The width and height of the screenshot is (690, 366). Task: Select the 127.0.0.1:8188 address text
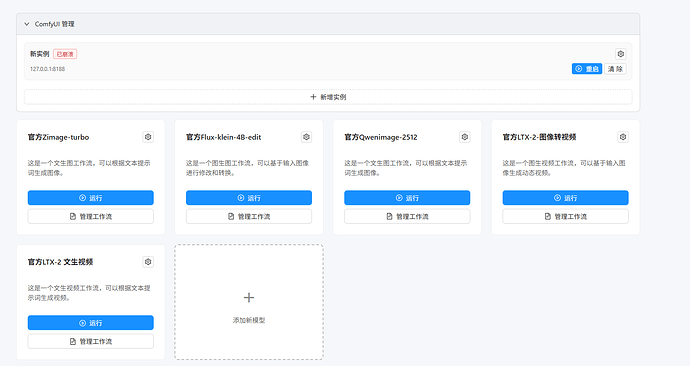tap(48, 69)
